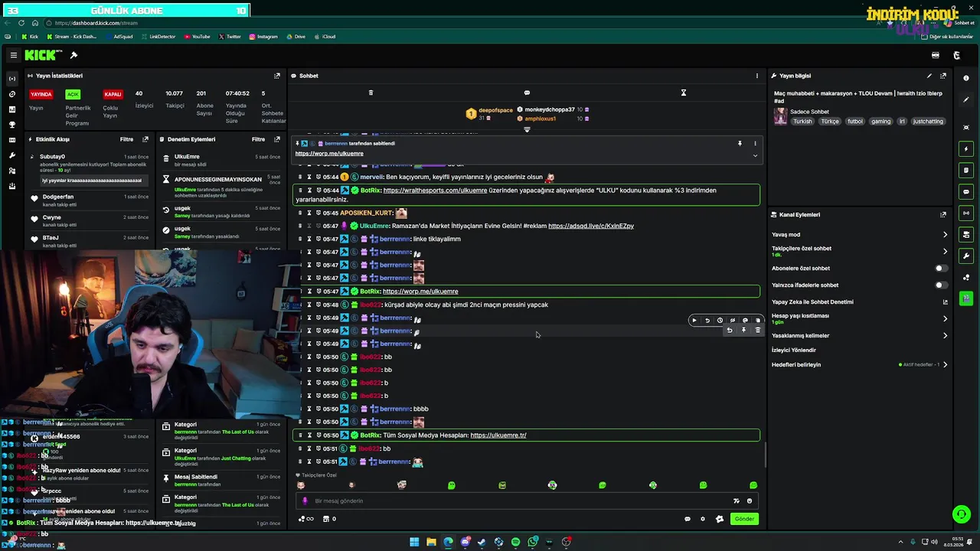Open ulkuemre.tr social media link
980x551 pixels.
pos(498,435)
